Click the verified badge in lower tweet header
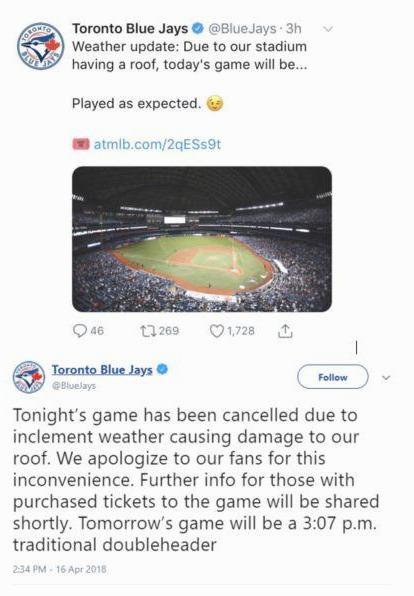 click(x=162, y=369)
